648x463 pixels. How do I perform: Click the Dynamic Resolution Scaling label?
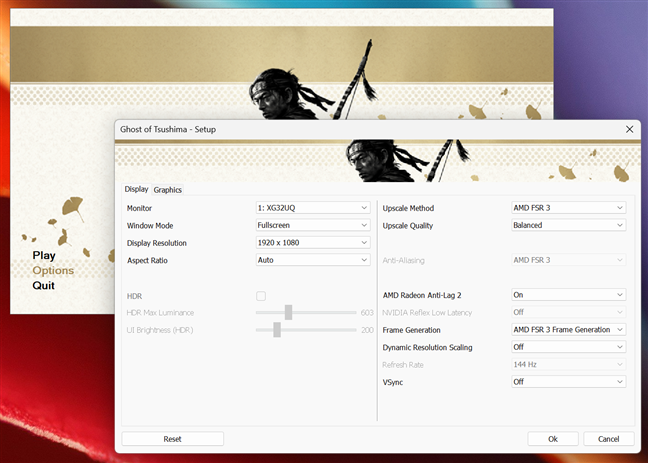[x=427, y=347]
